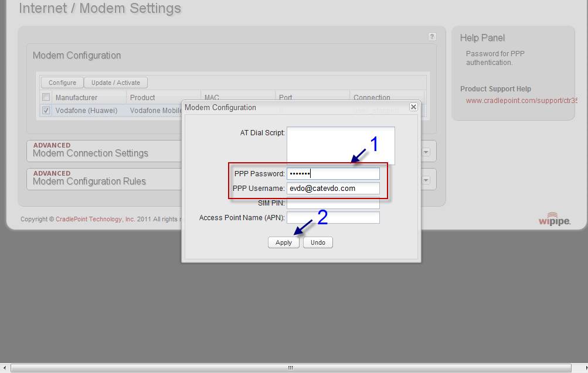
Task: Open the Configure button
Action: tap(62, 83)
